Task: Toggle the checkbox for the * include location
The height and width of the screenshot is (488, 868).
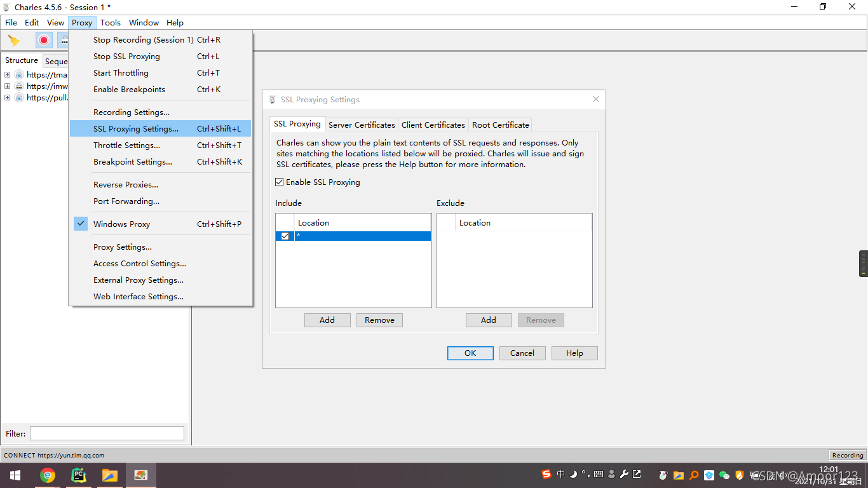Action: tap(285, 236)
